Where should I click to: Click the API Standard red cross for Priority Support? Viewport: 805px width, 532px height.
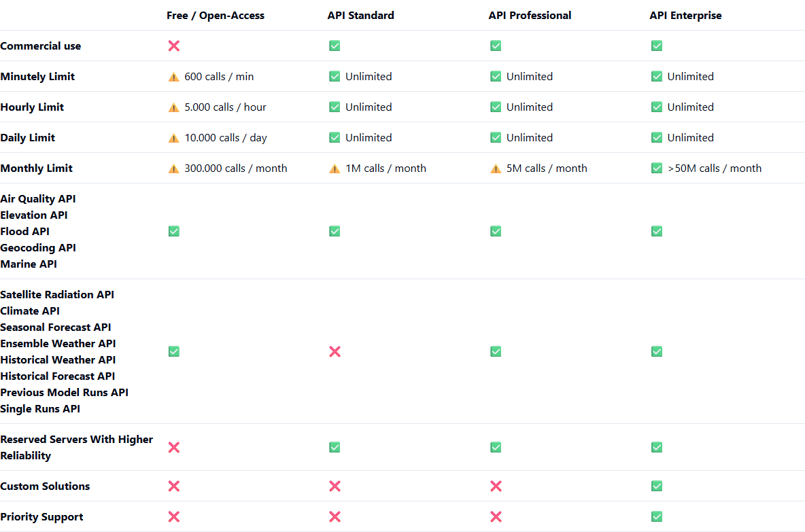(335, 516)
